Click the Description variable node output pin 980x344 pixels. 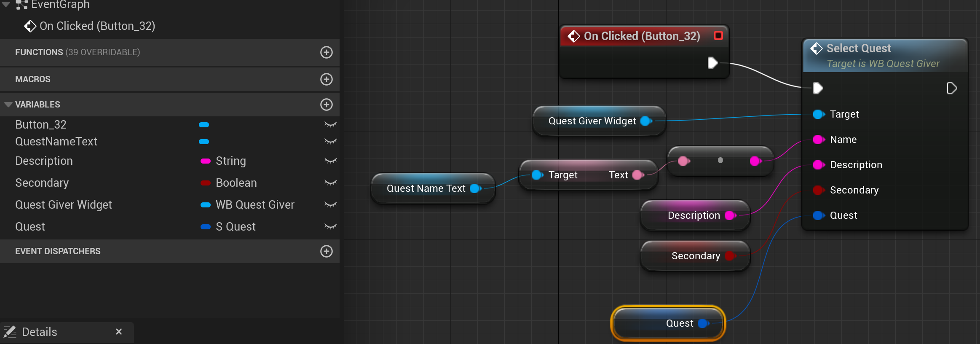[730, 215]
